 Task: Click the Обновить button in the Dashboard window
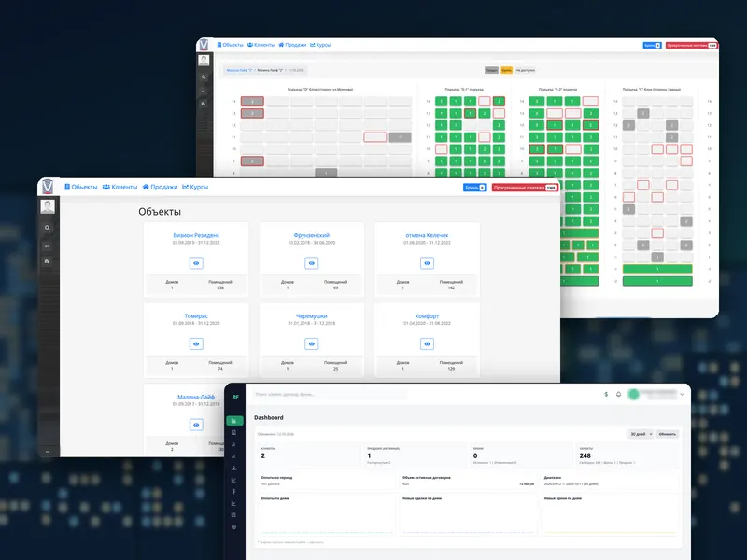coord(667,434)
